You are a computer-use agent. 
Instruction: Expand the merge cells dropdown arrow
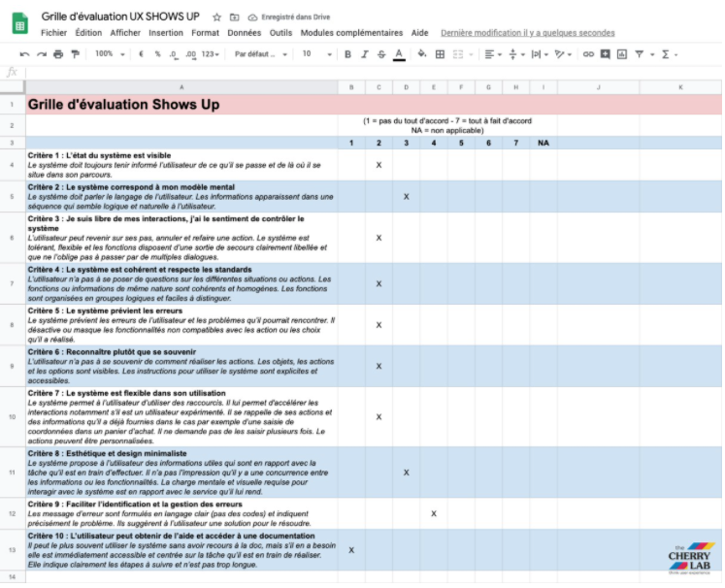(471, 55)
